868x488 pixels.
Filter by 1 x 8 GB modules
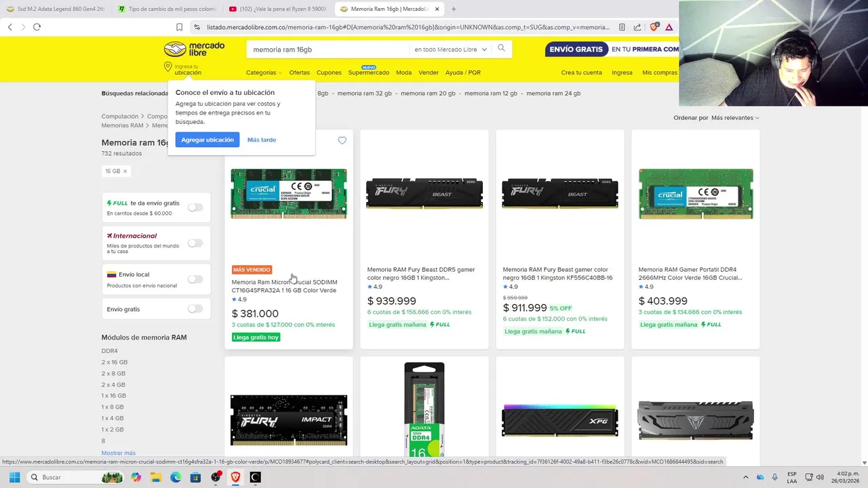click(x=113, y=407)
